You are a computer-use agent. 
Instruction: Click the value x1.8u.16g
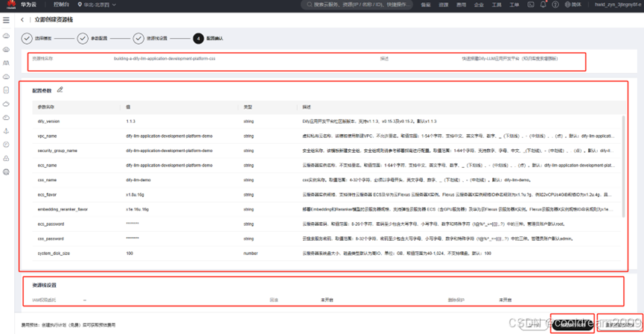[x=134, y=195]
